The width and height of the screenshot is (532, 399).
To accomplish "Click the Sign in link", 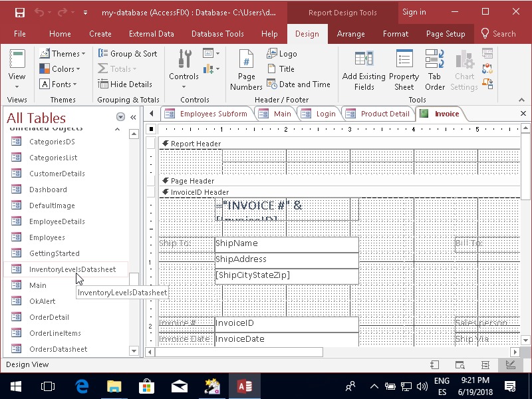I will (414, 12).
